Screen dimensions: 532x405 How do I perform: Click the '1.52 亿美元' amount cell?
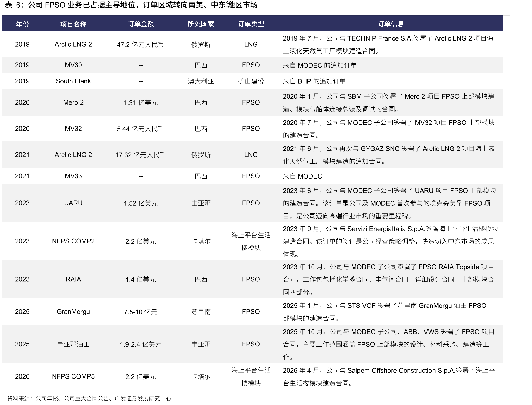(x=141, y=203)
